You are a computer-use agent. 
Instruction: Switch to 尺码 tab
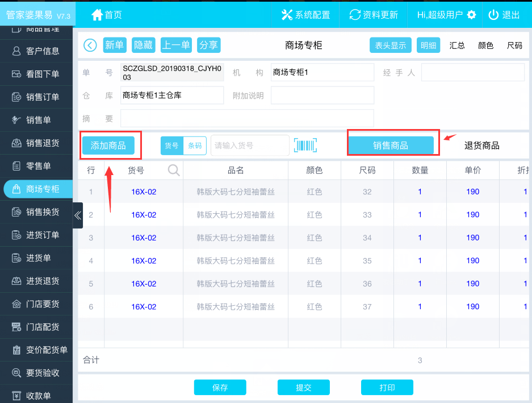[514, 45]
